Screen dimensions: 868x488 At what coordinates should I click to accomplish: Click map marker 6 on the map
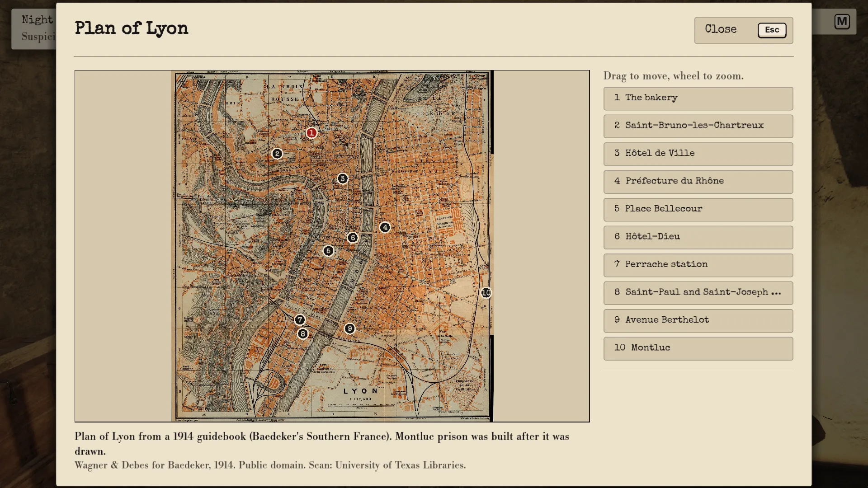(x=353, y=238)
